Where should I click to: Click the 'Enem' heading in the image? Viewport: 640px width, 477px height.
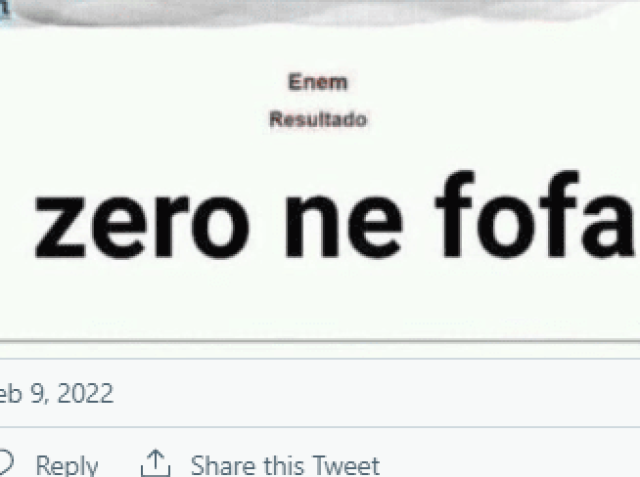point(318,82)
